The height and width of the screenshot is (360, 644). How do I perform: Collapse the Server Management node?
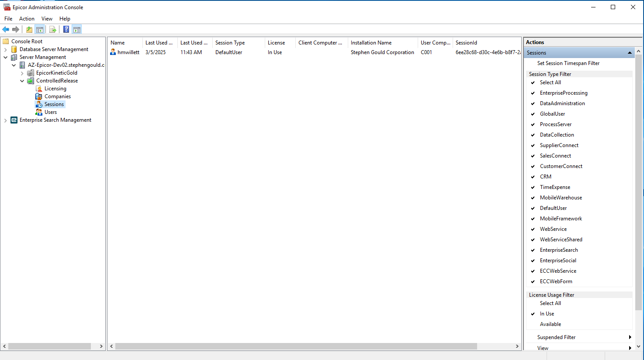(x=5, y=57)
